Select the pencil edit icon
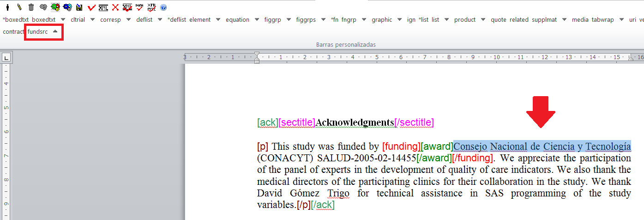644x220 pixels. point(19,7)
